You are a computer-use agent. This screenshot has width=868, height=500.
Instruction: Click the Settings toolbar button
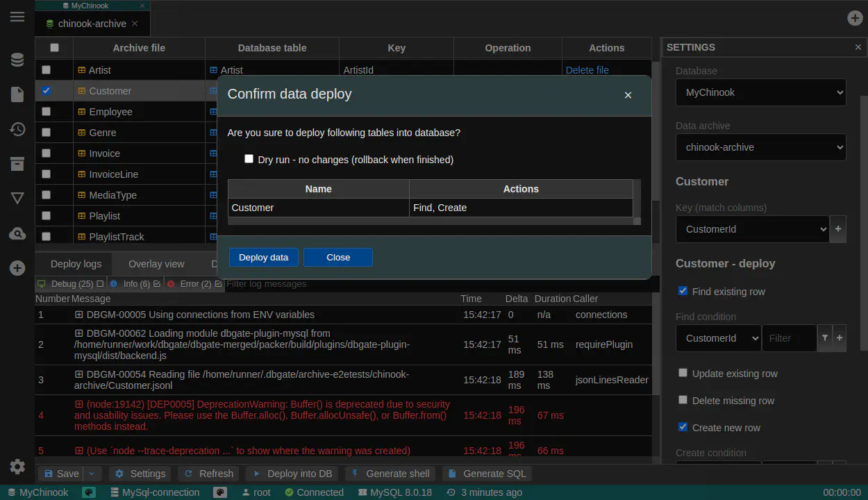[140, 474]
